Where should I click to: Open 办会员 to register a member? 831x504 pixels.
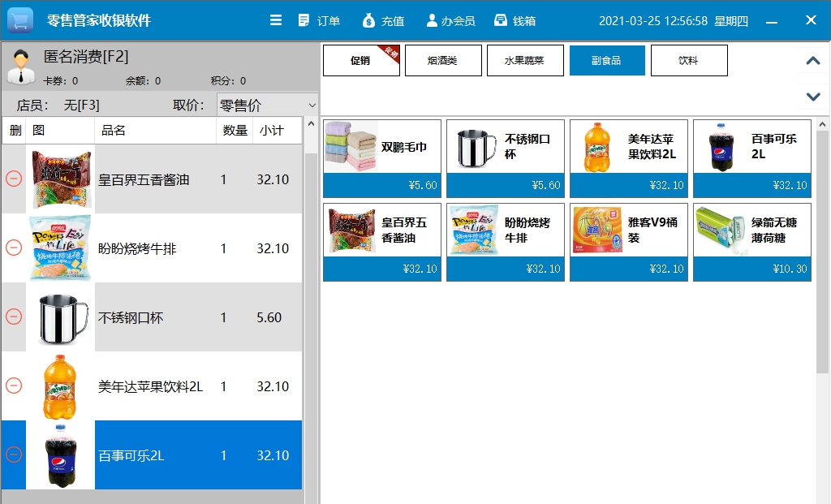[x=451, y=20]
